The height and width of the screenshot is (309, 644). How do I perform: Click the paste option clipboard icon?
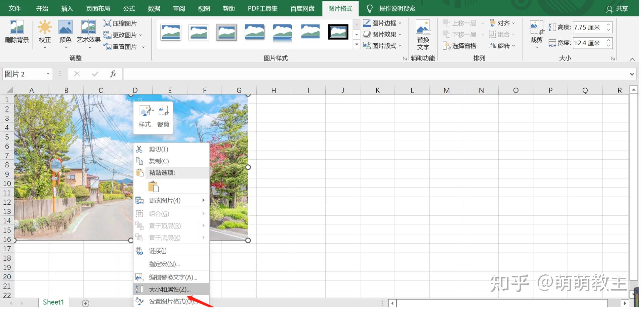pyautogui.click(x=153, y=186)
